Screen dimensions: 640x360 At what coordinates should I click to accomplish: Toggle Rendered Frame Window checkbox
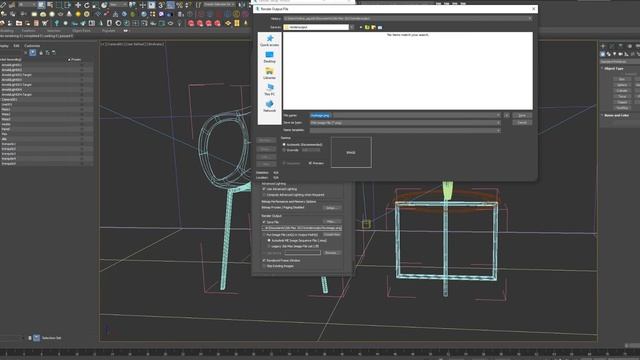pos(264,260)
